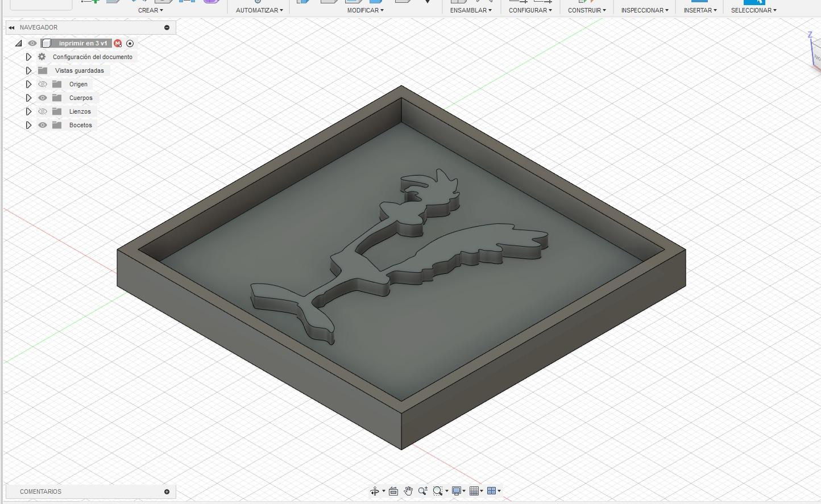The width and height of the screenshot is (821, 504).
Task: Click the minus circle on the NAVEGADOR header
Action: (x=167, y=27)
